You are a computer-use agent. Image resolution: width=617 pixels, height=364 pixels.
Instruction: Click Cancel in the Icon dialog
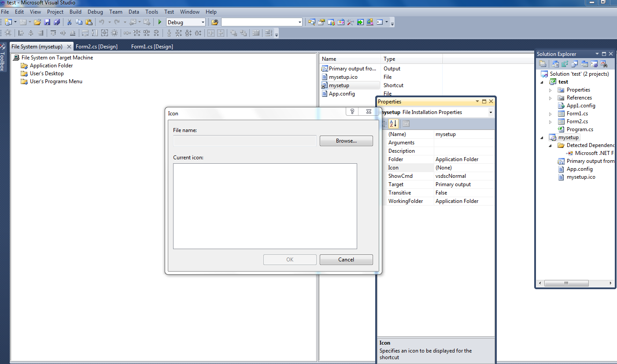tap(346, 259)
